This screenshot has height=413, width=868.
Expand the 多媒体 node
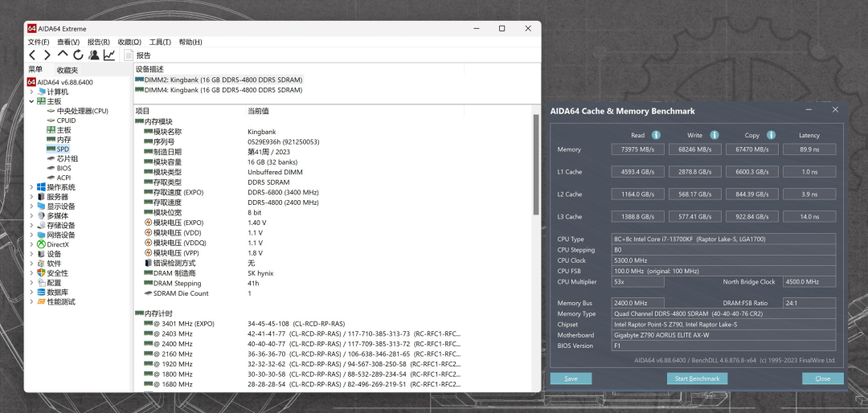click(31, 216)
